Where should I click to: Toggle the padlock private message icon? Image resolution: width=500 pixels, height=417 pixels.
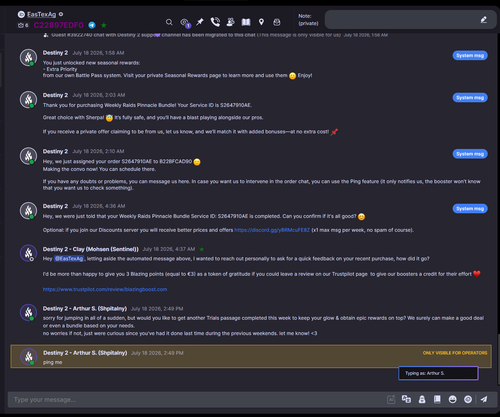tap(422, 399)
